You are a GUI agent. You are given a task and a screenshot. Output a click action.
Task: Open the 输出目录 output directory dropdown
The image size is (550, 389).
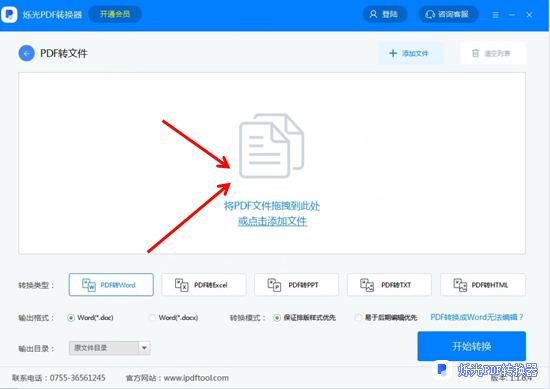[110, 348]
